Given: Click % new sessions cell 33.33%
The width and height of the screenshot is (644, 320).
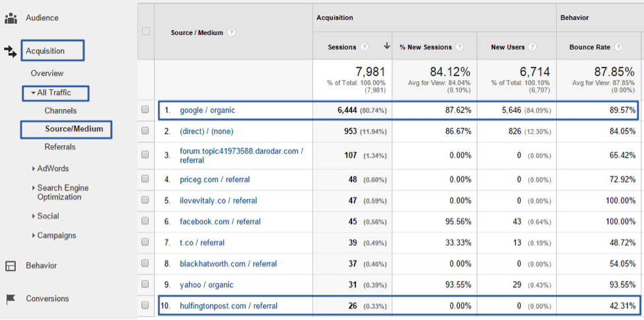Looking at the screenshot, I should coord(458,243).
